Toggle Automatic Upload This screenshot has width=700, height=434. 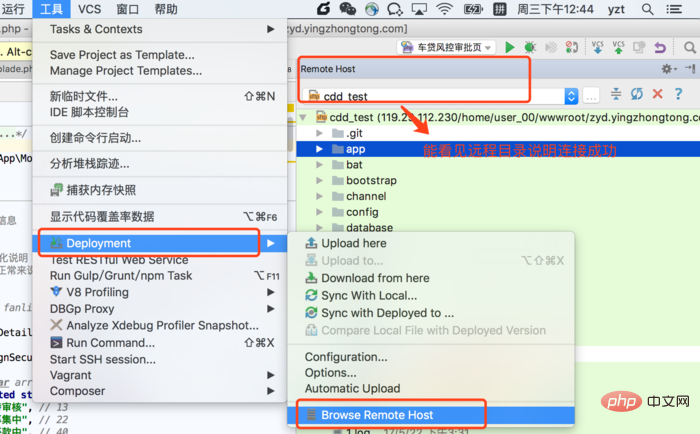[431, 388]
